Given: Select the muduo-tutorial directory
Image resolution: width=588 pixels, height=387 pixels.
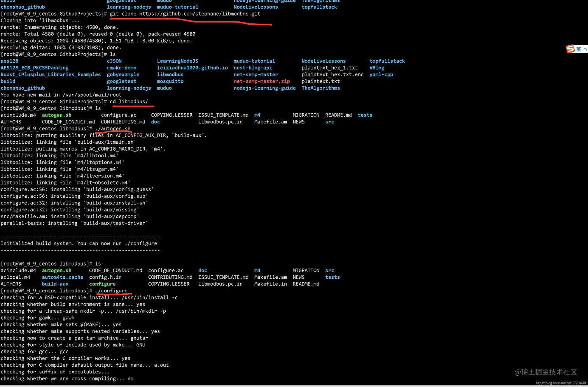Looking at the screenshot, I should point(254,61).
